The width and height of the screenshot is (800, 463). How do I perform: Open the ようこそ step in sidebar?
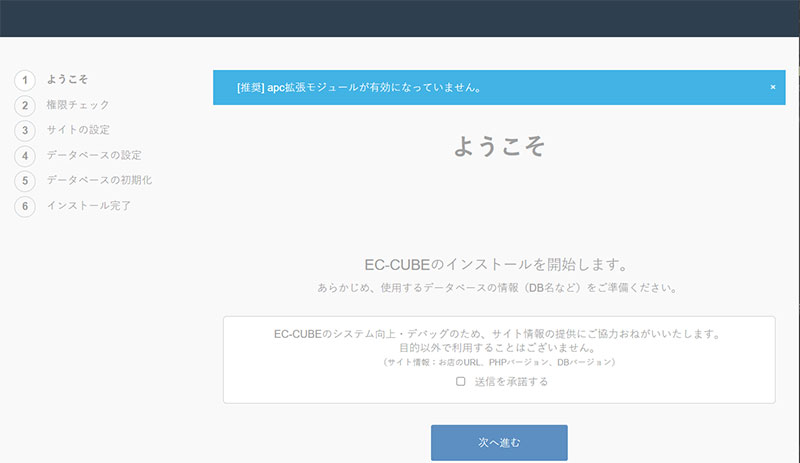pyautogui.click(x=67, y=79)
